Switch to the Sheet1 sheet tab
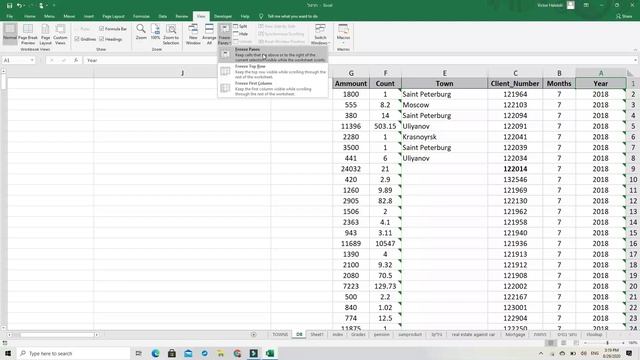Screen dimensions: 640x360 [317, 334]
